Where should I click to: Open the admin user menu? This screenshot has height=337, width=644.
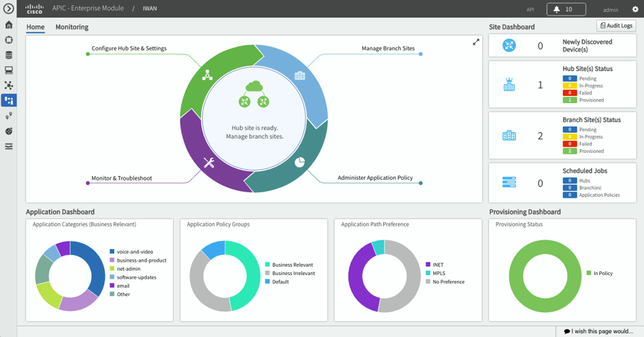coord(610,10)
